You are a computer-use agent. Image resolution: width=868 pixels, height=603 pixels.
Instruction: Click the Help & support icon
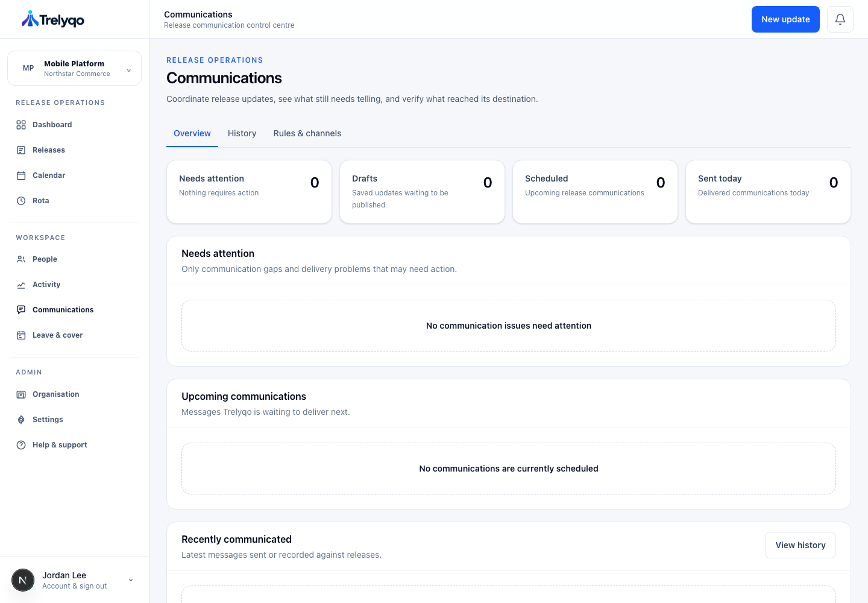coord(21,445)
